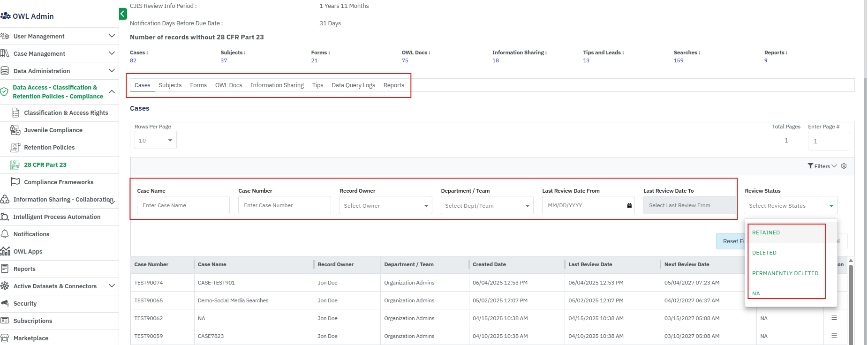Open the Notifications sidebar item
Image resolution: width=868 pixels, height=345 pixels.
click(x=31, y=234)
